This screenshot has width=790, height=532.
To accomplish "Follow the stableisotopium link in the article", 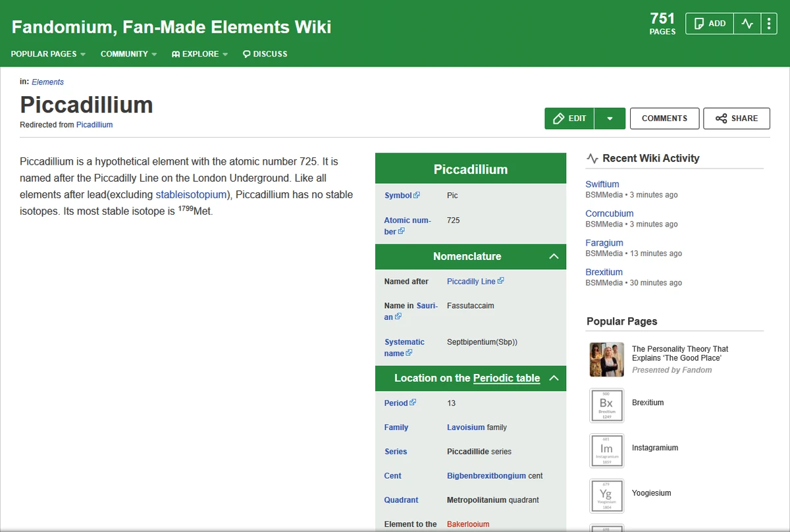I will 191,195.
